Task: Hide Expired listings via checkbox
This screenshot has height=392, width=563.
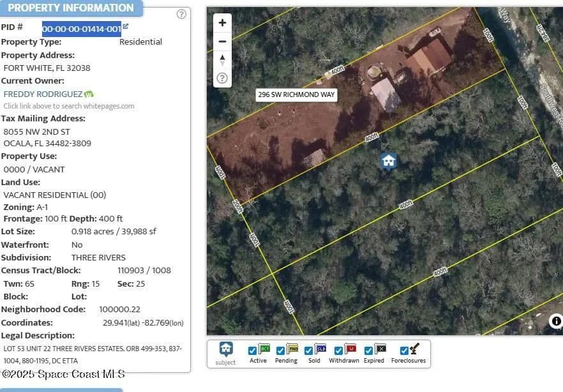Action: 368,351
